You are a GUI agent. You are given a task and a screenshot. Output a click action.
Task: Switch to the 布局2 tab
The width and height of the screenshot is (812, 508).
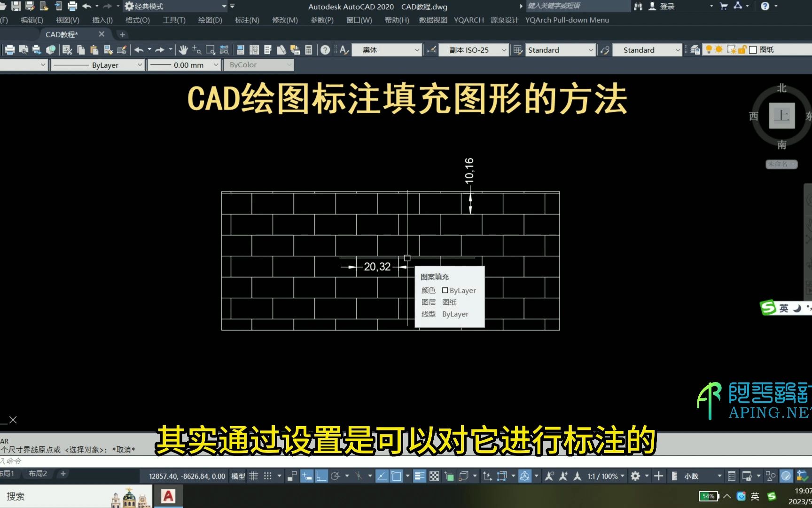point(38,474)
